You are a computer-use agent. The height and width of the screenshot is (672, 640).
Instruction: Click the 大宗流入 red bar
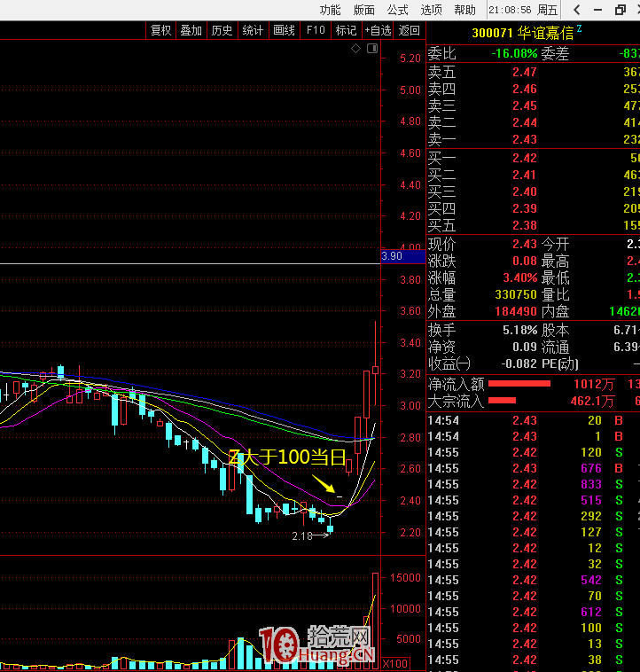pos(502,401)
